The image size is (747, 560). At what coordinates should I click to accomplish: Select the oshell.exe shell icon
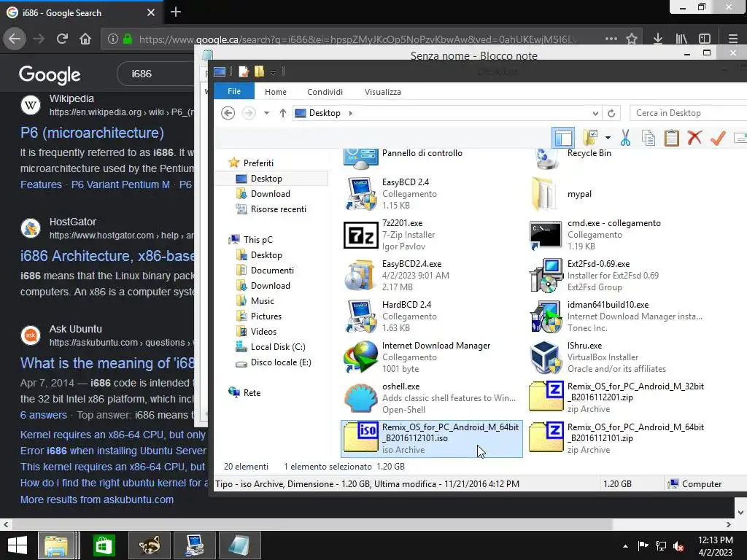pyautogui.click(x=360, y=398)
